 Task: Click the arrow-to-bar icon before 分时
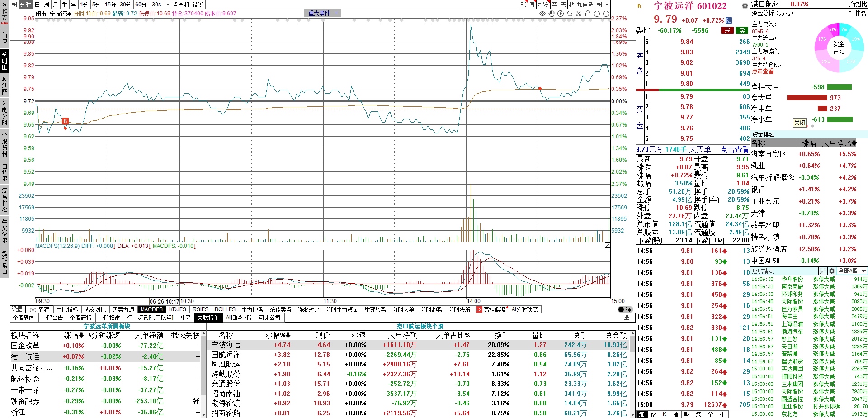coord(14,5)
